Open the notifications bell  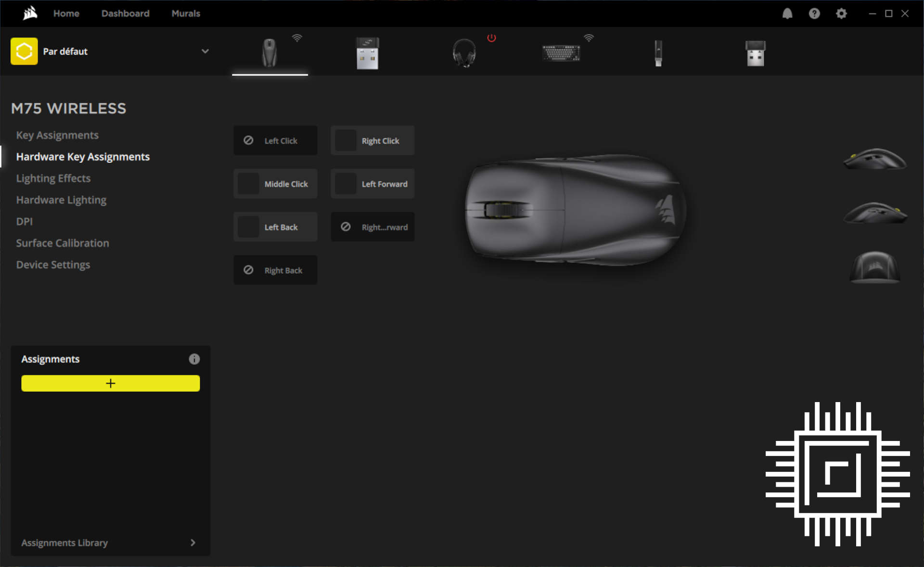pyautogui.click(x=787, y=13)
